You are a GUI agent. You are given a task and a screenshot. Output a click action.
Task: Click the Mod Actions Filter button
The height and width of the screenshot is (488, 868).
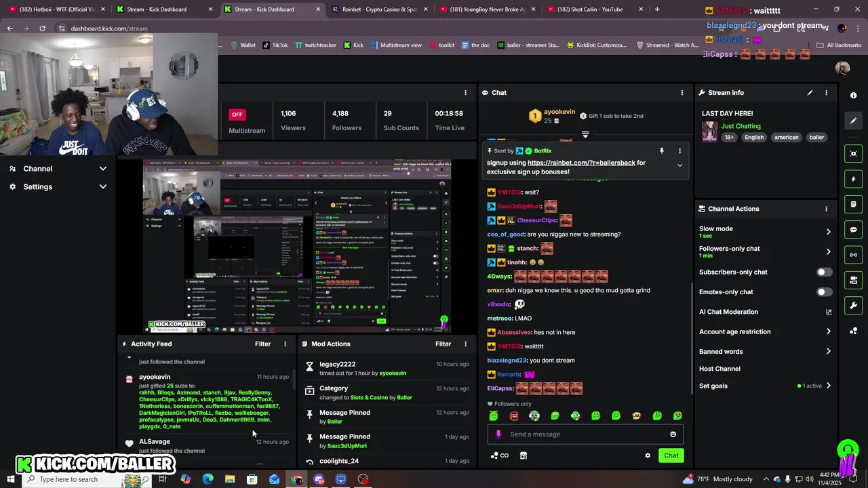443,344
